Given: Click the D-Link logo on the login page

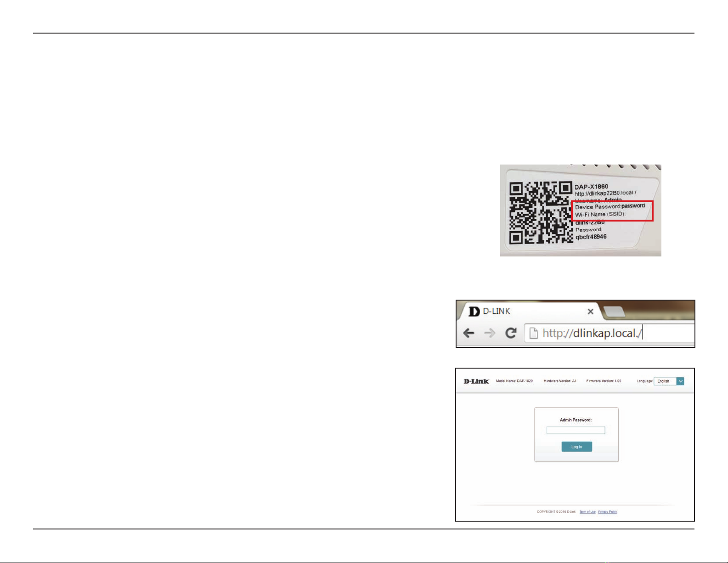Looking at the screenshot, I should pyautogui.click(x=476, y=381).
